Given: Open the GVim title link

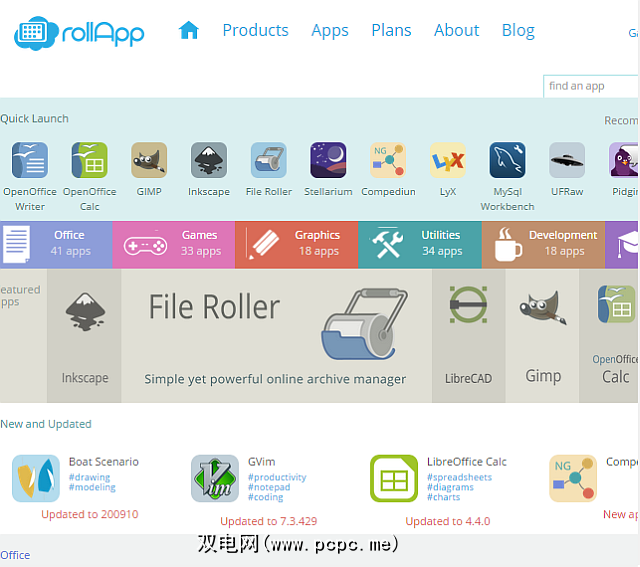Looking at the screenshot, I should (262, 462).
